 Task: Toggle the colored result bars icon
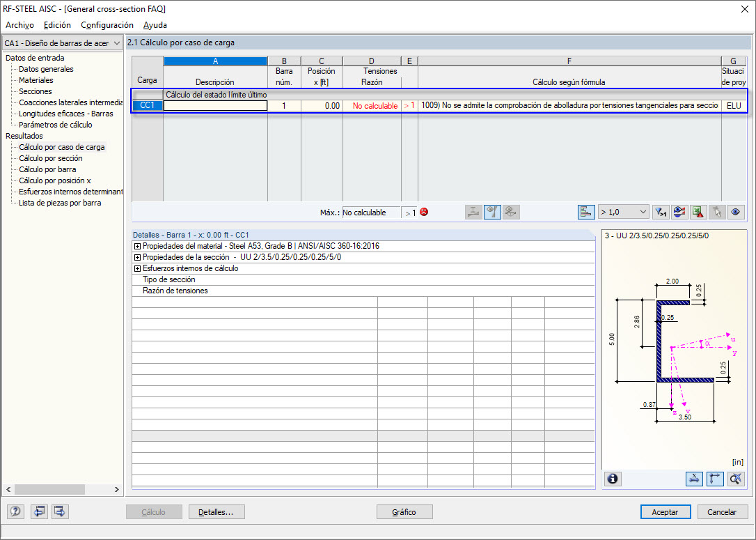click(586, 212)
